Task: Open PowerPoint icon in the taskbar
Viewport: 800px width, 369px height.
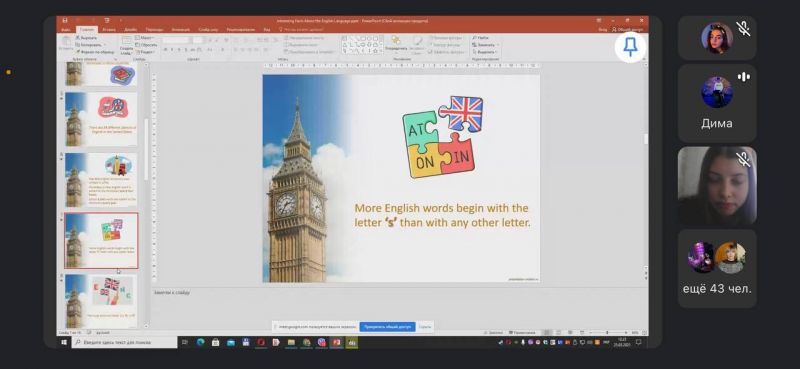Action: pyautogui.click(x=336, y=342)
